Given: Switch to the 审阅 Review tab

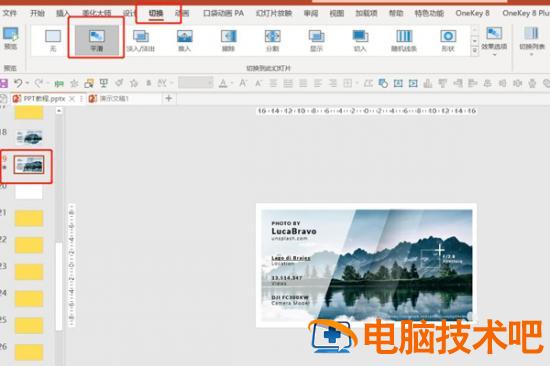Looking at the screenshot, I should [311, 13].
